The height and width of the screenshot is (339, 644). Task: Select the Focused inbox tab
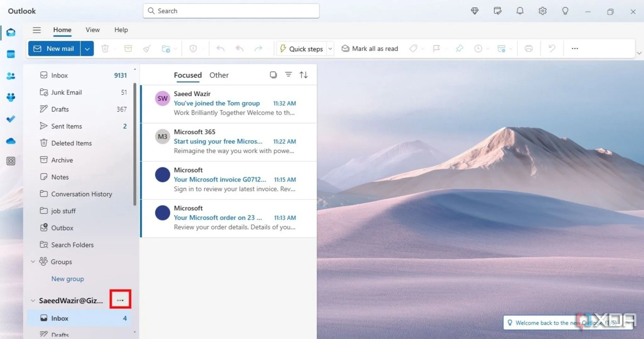[188, 75]
